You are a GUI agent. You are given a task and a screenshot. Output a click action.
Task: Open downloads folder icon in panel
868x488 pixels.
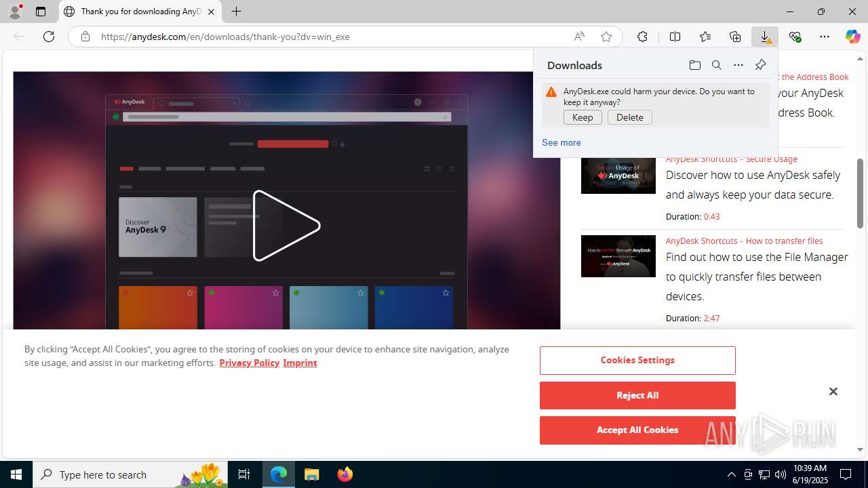pos(694,65)
